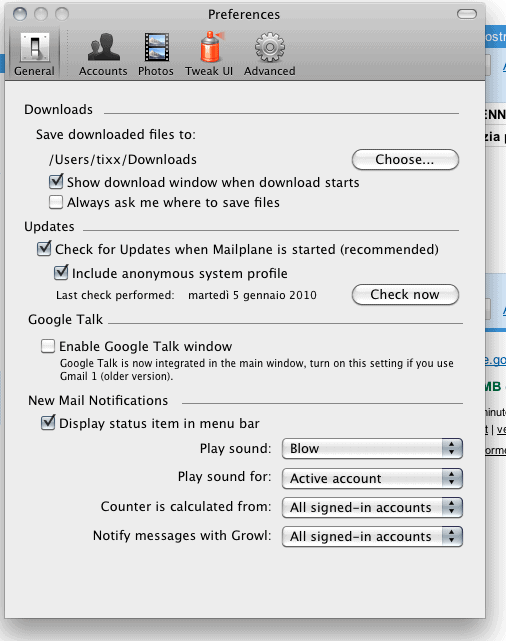Screen dimensions: 506x641
Task: Open the Notify messages with Growl dropdown
Action: point(372,536)
